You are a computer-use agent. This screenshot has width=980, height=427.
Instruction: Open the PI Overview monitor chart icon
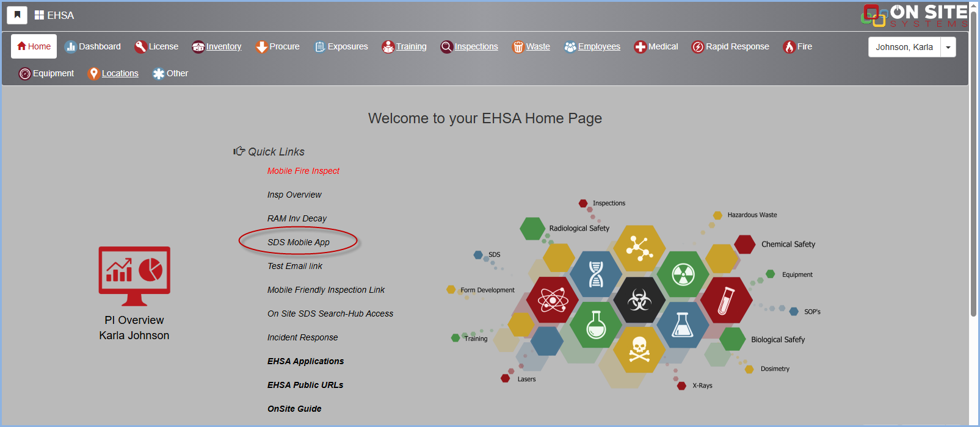[134, 276]
